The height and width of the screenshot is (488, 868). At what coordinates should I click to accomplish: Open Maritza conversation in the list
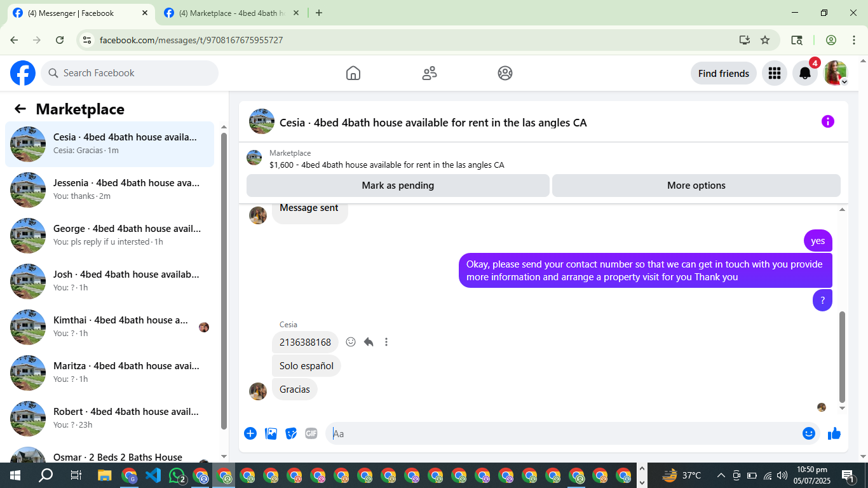(x=109, y=373)
